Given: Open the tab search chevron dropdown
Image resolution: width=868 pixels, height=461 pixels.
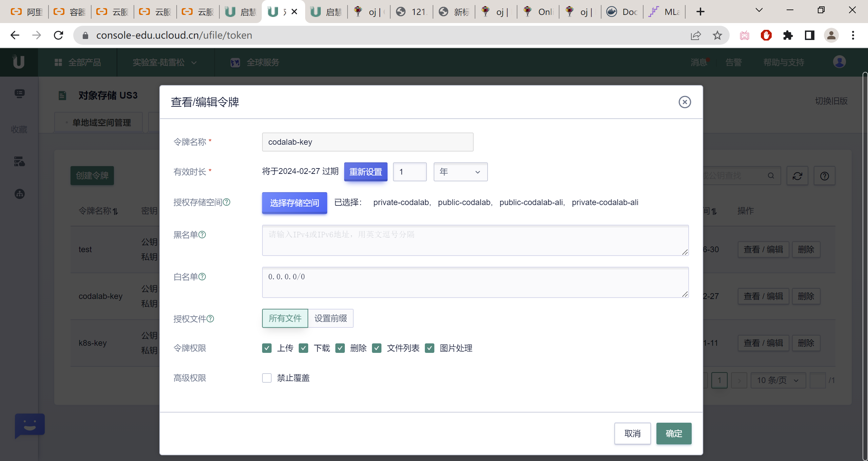Looking at the screenshot, I should click(759, 11).
